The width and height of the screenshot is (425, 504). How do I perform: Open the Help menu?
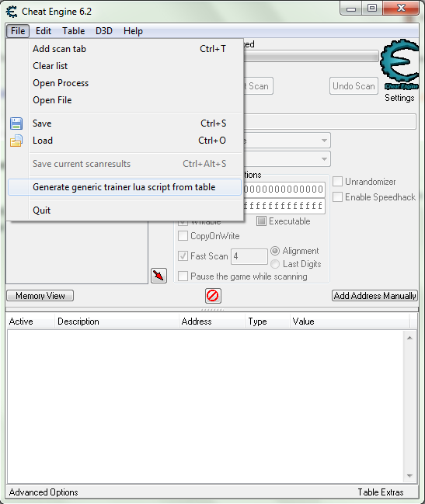(x=133, y=31)
